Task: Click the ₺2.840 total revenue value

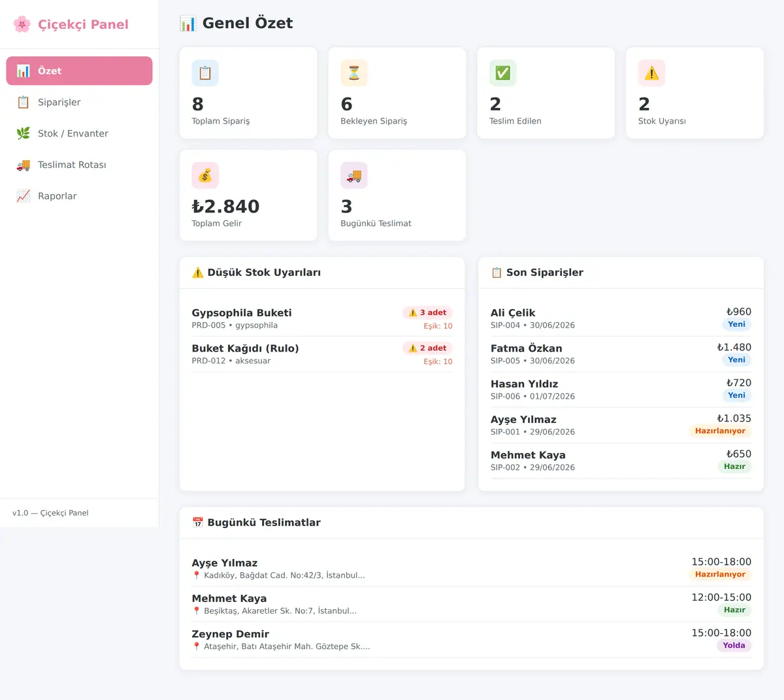Action: click(x=225, y=207)
